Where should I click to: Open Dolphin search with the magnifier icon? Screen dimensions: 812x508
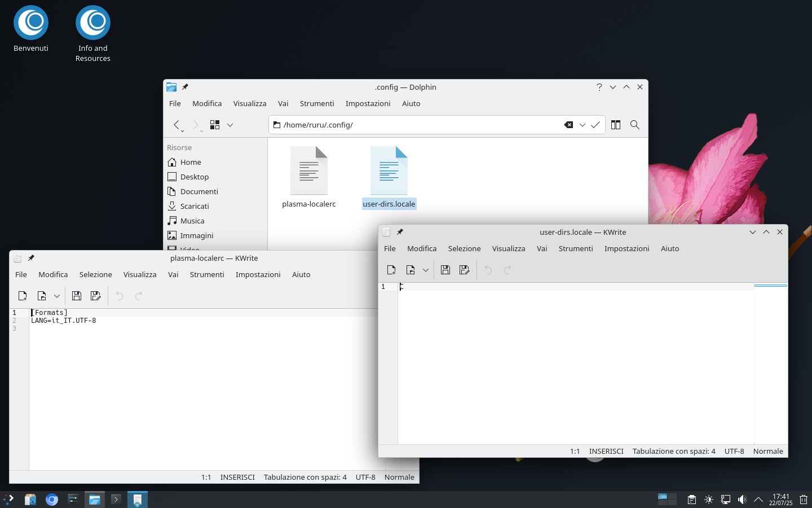[x=634, y=125]
